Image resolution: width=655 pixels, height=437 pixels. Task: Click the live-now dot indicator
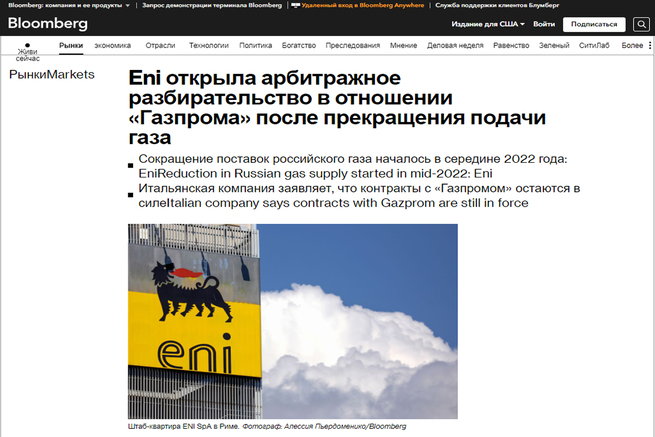[x=28, y=45]
